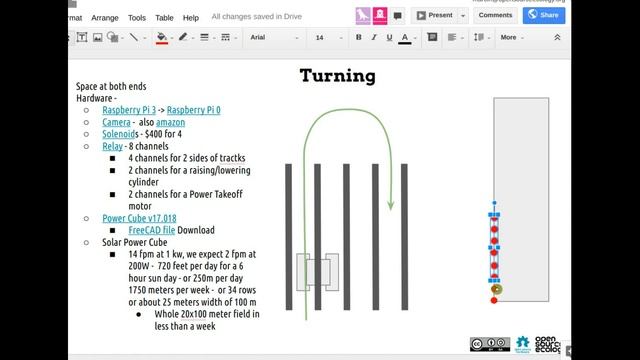Click the purple dinosaur collaborator avatar
Image resolution: width=640 pixels, height=360 pixels.
point(363,16)
